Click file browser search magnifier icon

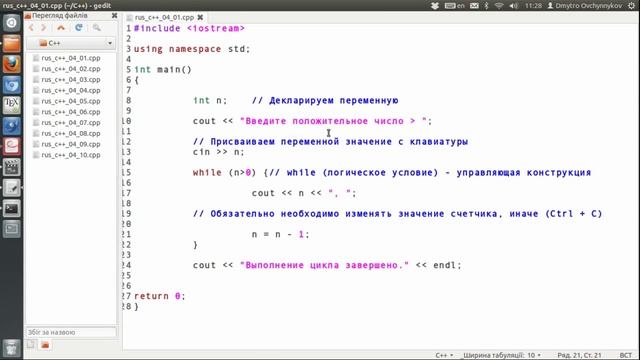97,28
